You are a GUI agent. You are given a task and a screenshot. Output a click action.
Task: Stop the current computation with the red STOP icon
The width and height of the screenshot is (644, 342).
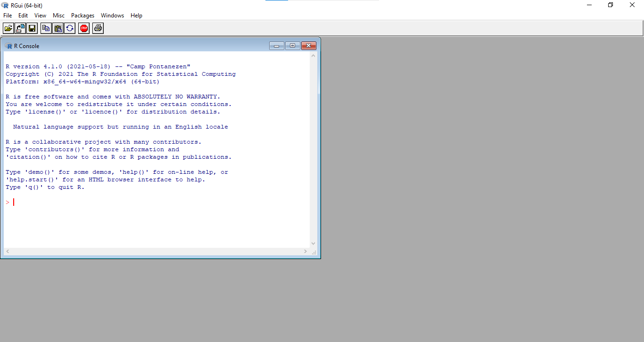pos(84,28)
